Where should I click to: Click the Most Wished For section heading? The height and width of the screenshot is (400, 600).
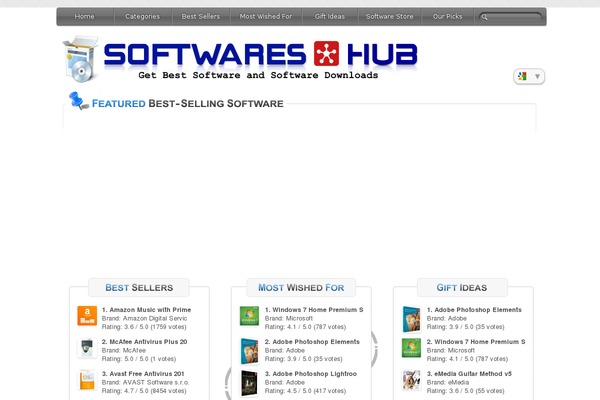point(301,288)
